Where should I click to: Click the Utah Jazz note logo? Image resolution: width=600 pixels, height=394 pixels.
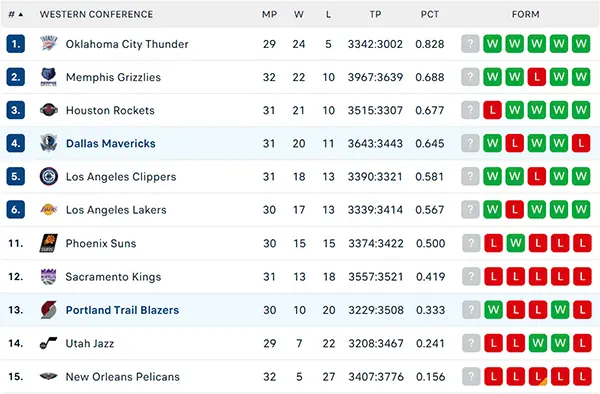coord(49,343)
